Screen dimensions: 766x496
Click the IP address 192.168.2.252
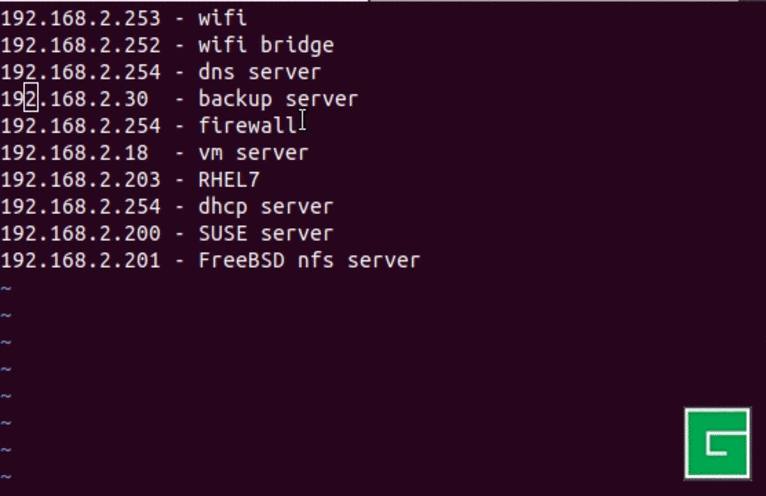[80, 45]
